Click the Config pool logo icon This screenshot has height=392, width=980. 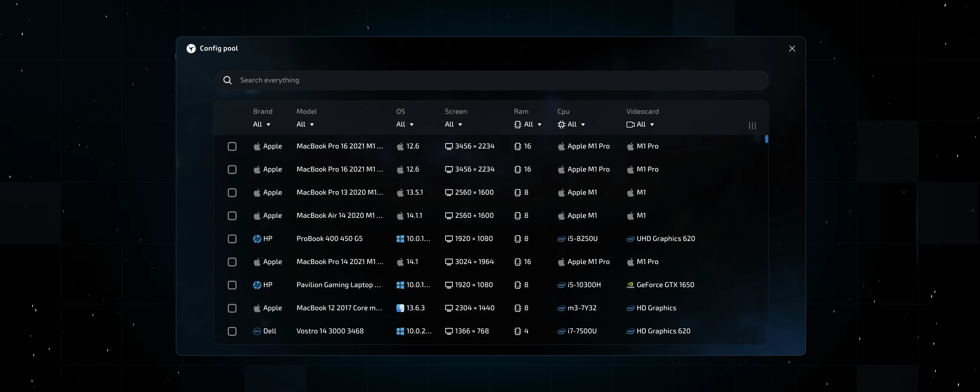click(191, 48)
